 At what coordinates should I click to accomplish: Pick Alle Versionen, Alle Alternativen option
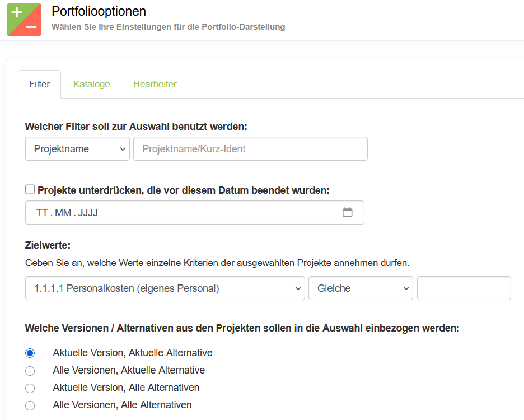click(x=30, y=405)
